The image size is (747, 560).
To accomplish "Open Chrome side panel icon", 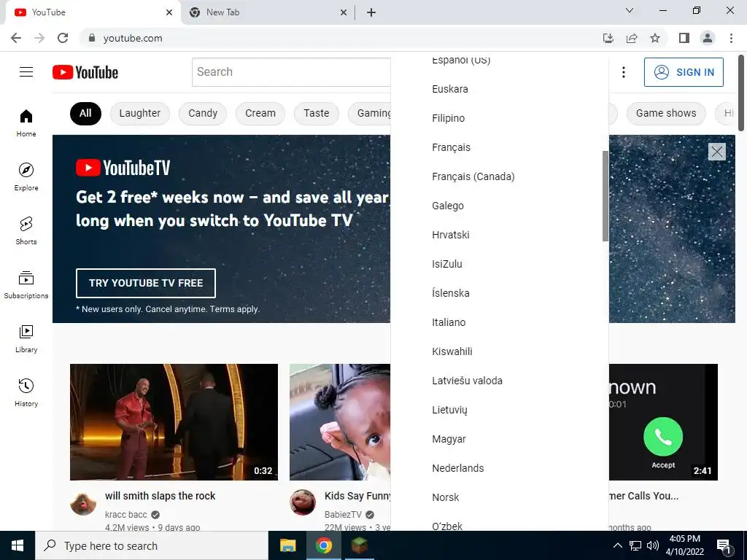I will tap(684, 38).
